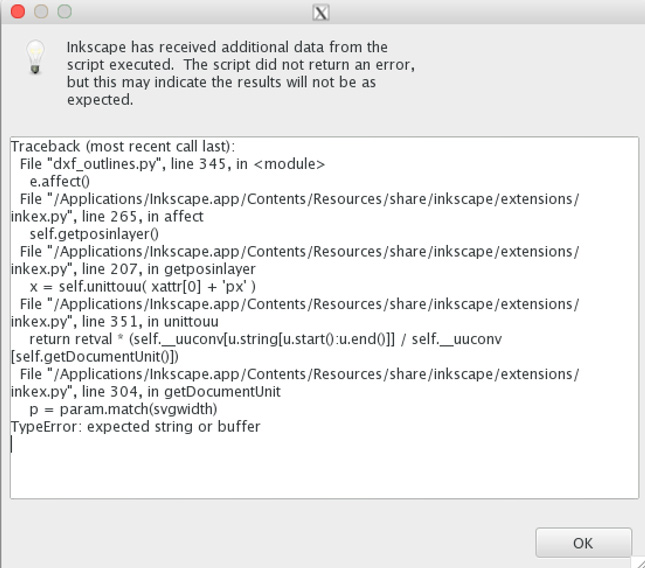Click the X11 icon in title bar
The width and height of the screenshot is (645, 568).
(320, 13)
